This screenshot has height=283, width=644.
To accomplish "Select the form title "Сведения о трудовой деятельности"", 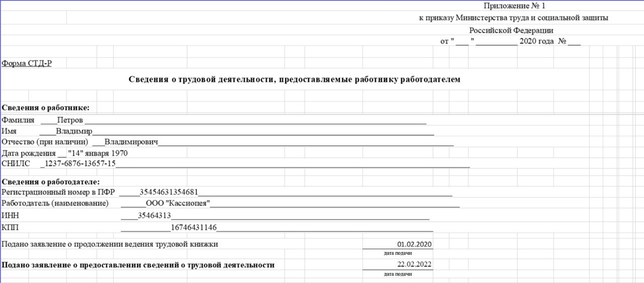I will click(x=294, y=79).
